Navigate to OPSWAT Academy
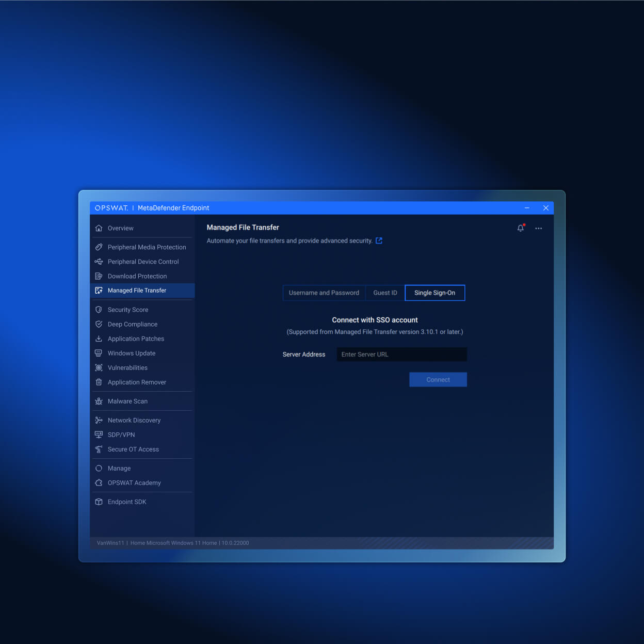Viewport: 644px width, 644px height. pyautogui.click(x=134, y=482)
